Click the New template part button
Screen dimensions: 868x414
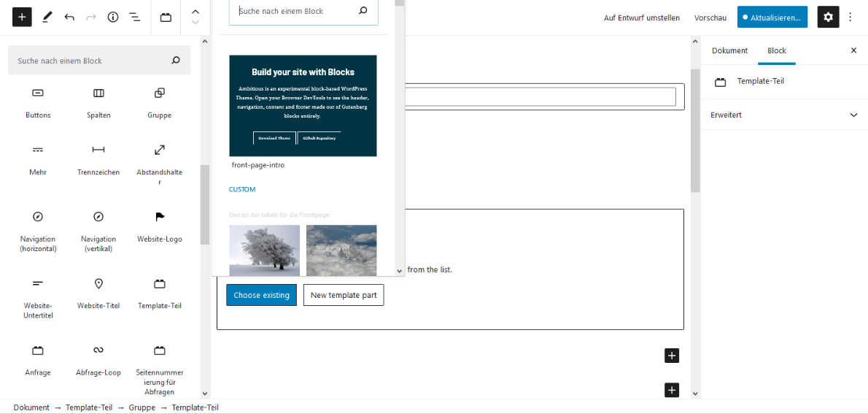344,295
